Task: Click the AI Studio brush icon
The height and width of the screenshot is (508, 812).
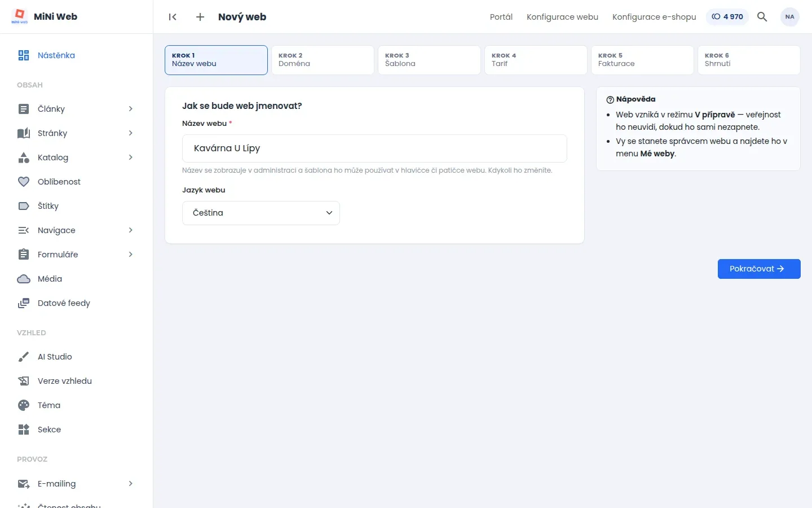Action: (x=24, y=357)
